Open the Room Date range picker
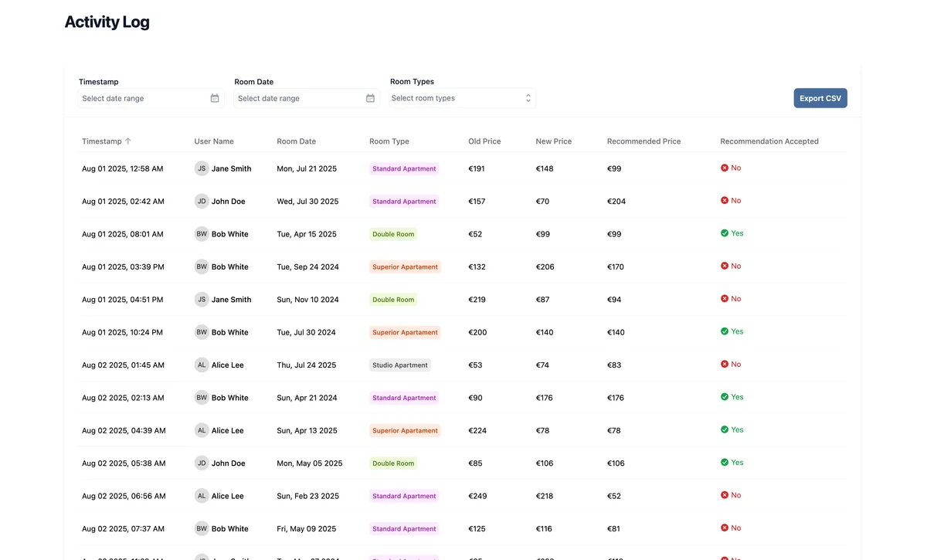 [299, 98]
